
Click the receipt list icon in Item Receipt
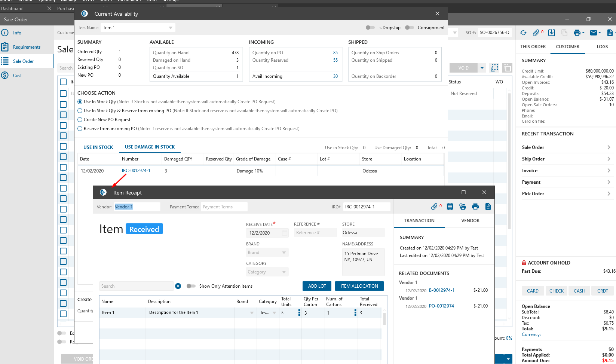(x=450, y=207)
